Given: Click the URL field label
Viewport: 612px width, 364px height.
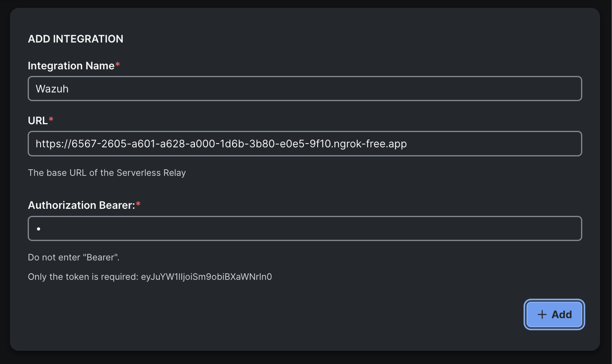Looking at the screenshot, I should [x=38, y=121].
